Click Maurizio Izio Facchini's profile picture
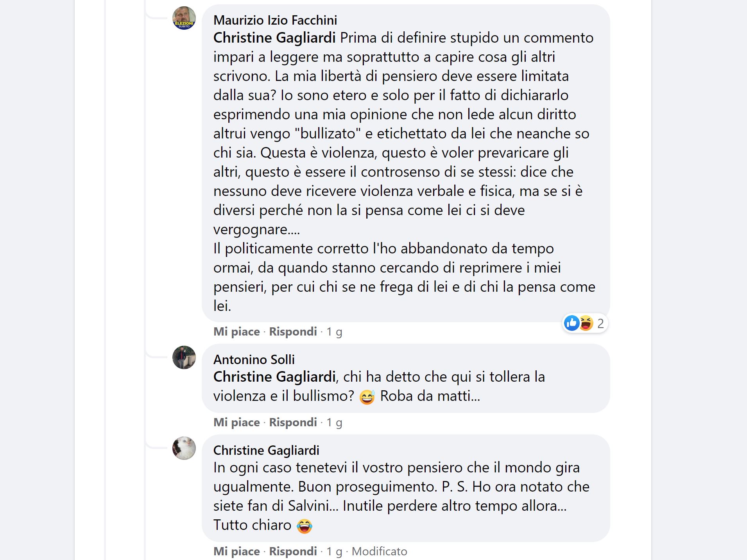Image resolution: width=747 pixels, height=560 pixels. click(x=184, y=18)
